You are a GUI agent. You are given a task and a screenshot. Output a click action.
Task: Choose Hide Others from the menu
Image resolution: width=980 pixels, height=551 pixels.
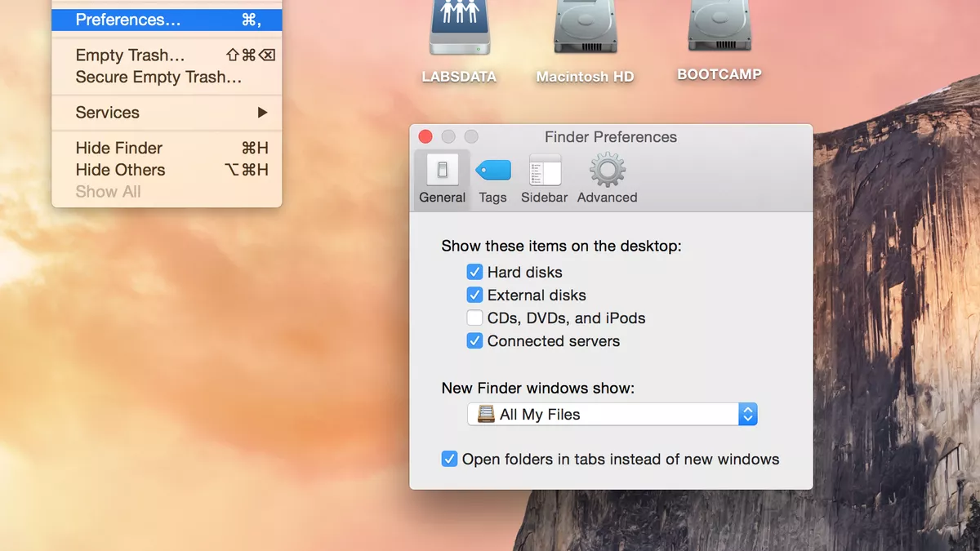pos(167,170)
